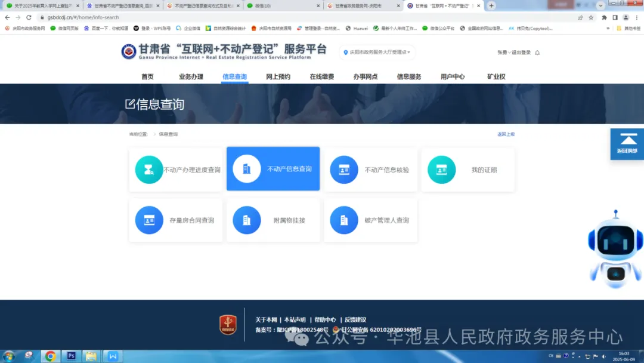Open the 不动产办理进度查询 service icon
644x363 pixels.
point(148,168)
